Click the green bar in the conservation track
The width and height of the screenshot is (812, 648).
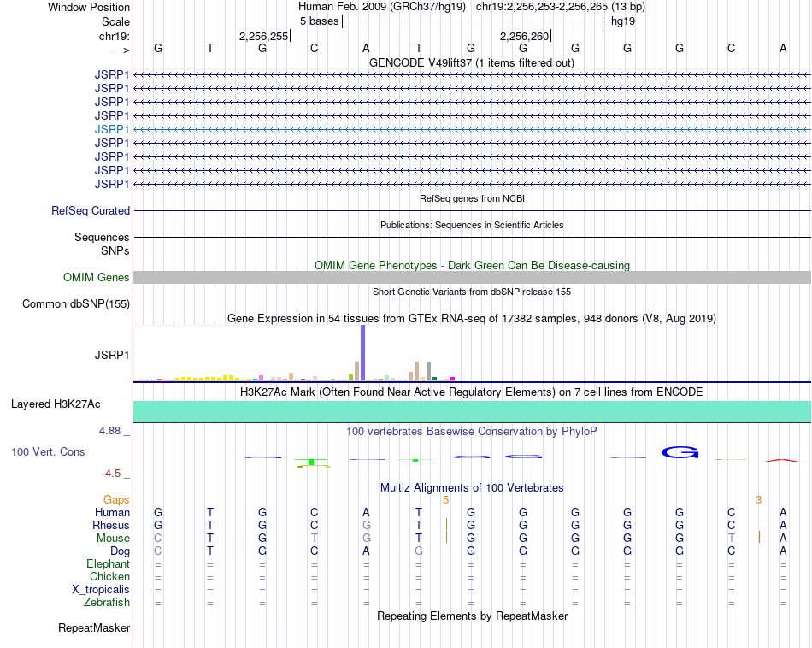pos(311,462)
